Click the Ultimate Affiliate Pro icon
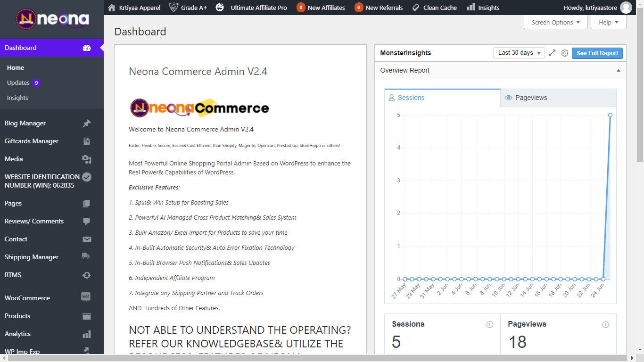644x362 pixels. coord(220,8)
